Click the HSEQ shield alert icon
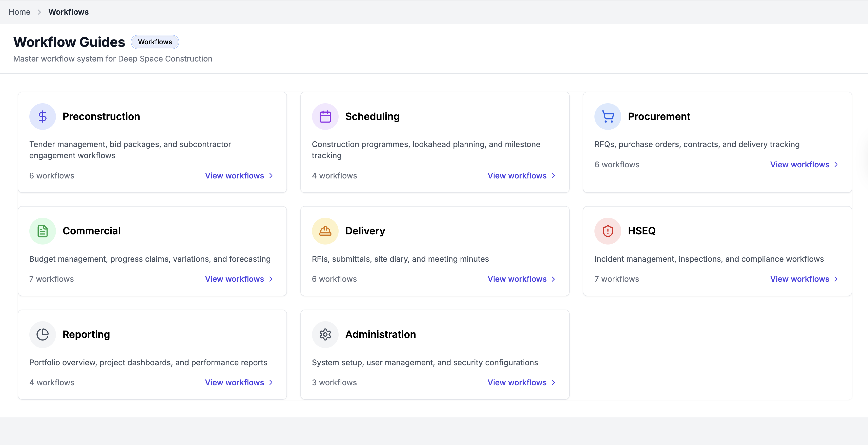This screenshot has width=868, height=445. 608,231
